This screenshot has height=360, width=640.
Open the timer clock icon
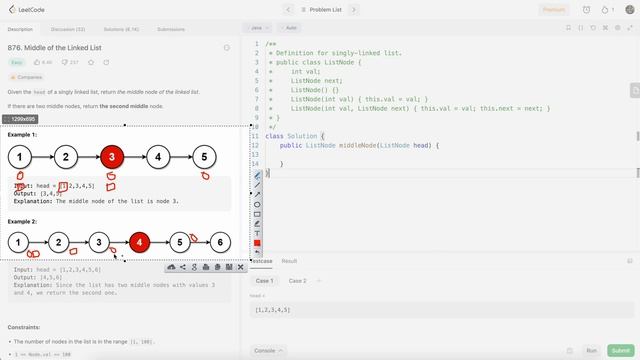587,9
